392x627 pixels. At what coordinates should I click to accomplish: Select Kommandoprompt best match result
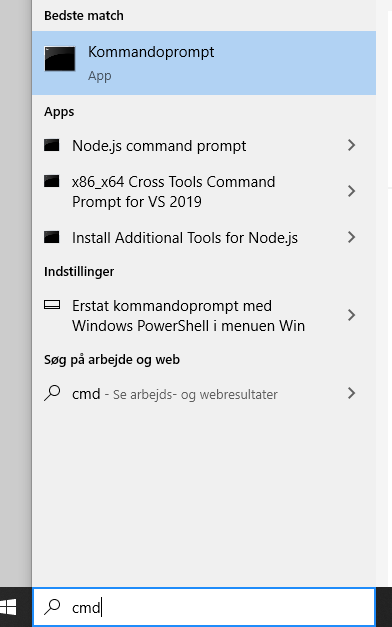(x=204, y=63)
